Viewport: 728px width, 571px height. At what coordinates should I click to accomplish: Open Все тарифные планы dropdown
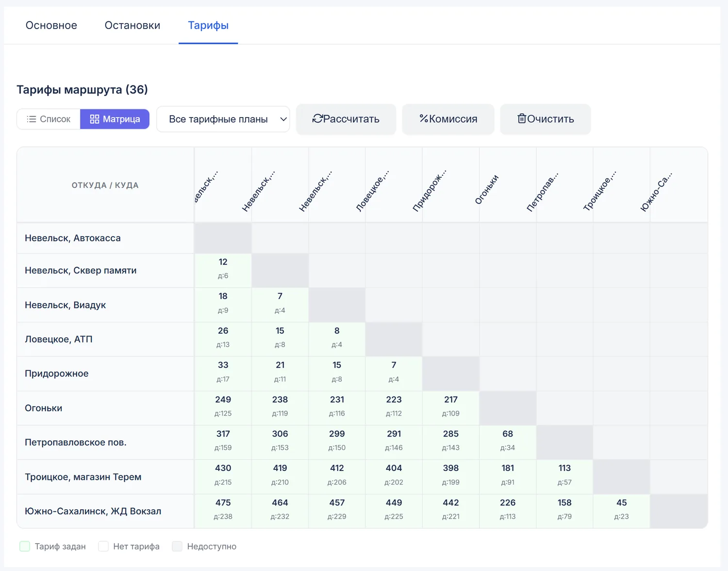tap(223, 119)
